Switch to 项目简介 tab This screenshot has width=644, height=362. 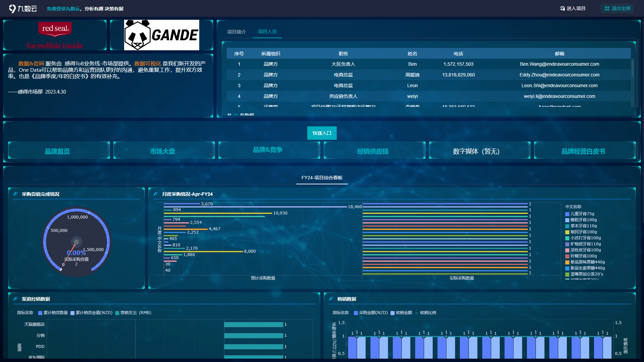point(236,32)
